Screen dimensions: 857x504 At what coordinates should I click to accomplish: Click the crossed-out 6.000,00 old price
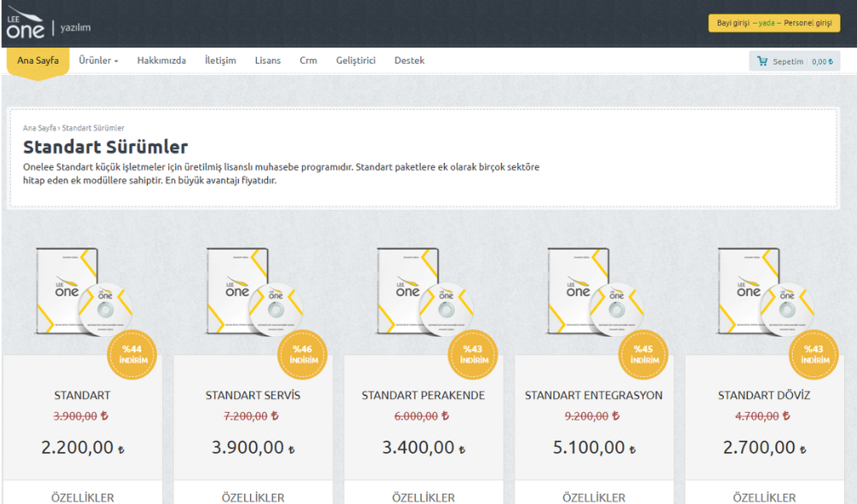click(x=422, y=416)
